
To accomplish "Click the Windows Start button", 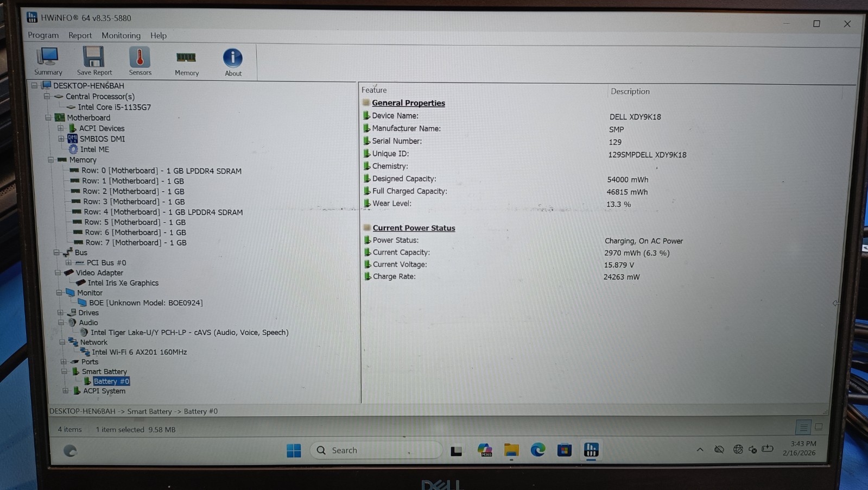I will tap(294, 450).
